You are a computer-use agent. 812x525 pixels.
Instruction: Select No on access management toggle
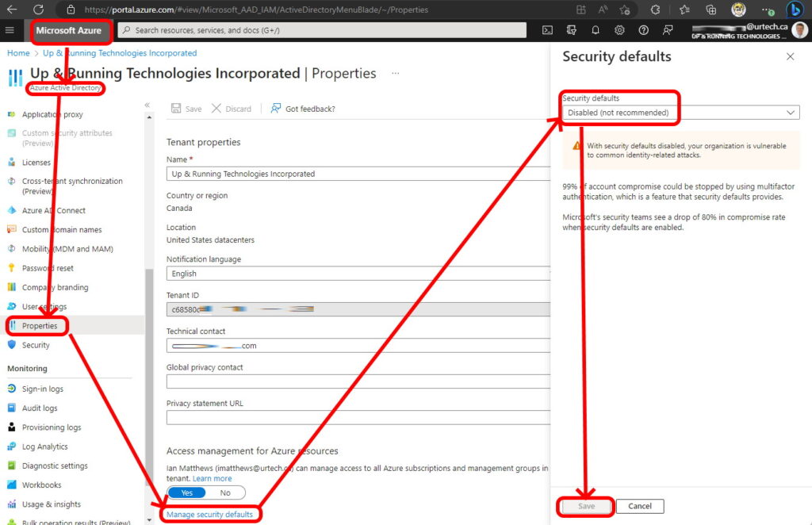click(225, 492)
